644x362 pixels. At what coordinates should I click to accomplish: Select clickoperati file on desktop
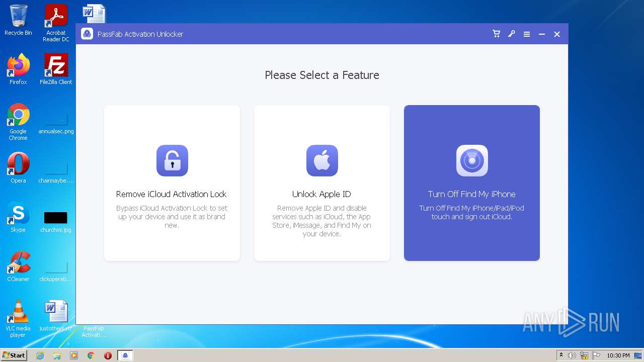56,272
